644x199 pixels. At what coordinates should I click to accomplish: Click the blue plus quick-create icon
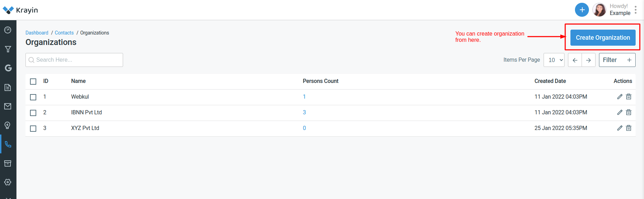(582, 10)
